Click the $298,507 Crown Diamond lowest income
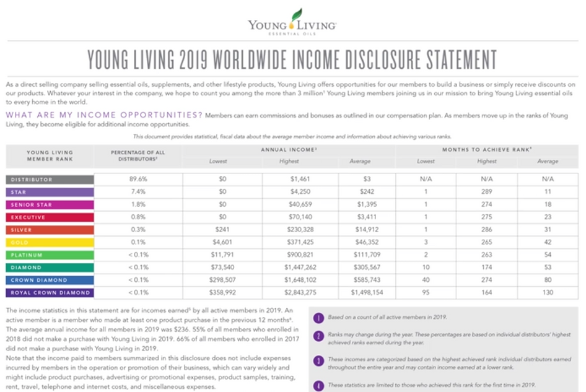The width and height of the screenshot is (586, 392). [222, 279]
